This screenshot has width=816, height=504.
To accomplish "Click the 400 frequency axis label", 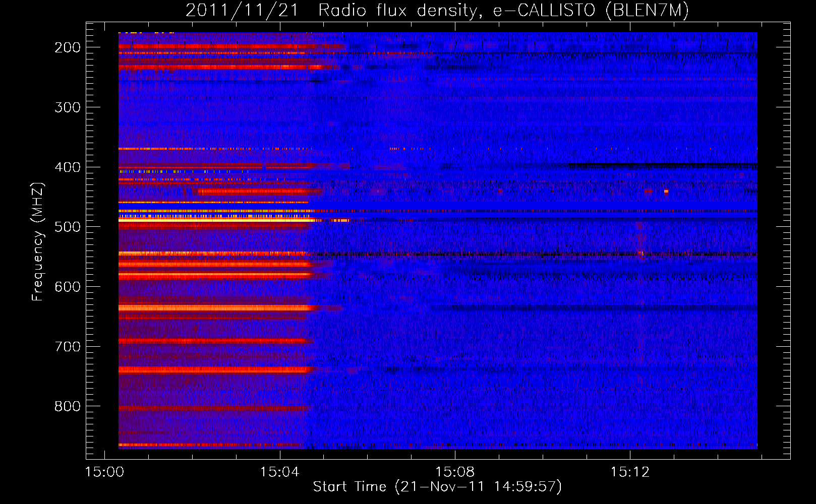I will [x=68, y=167].
